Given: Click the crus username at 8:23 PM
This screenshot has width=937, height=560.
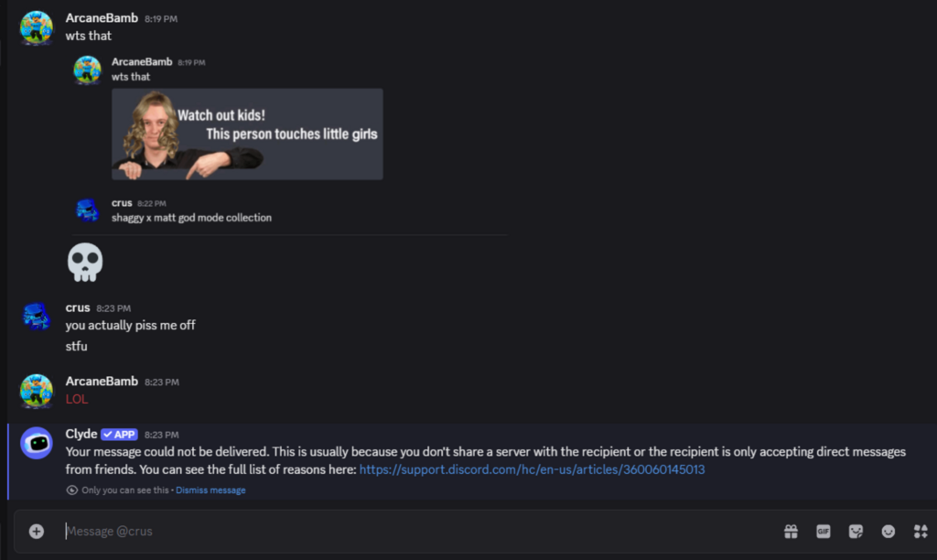Looking at the screenshot, I should click(x=78, y=307).
